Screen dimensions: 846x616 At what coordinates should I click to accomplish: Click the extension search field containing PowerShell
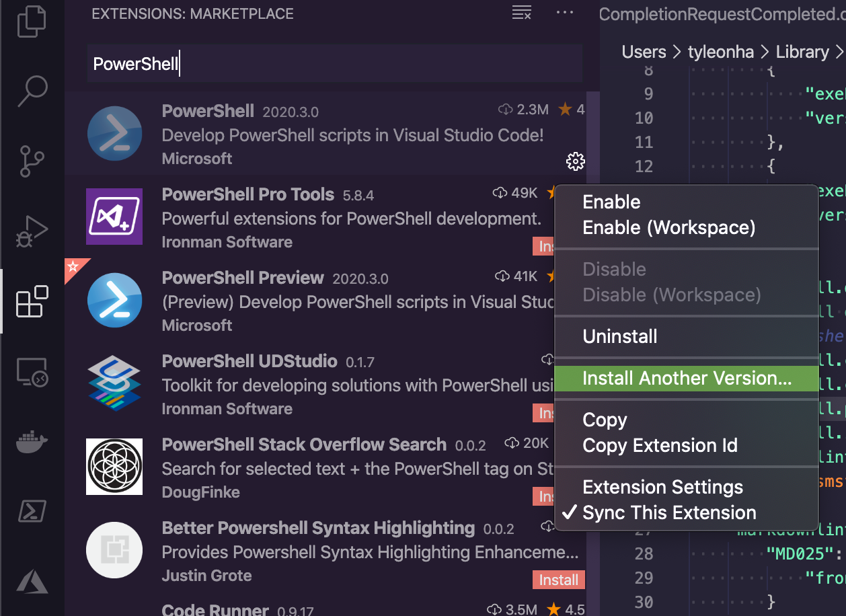coord(334,64)
